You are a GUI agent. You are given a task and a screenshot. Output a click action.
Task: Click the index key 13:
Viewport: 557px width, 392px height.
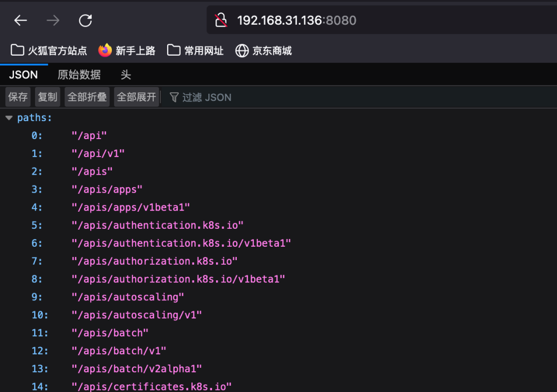click(40, 369)
